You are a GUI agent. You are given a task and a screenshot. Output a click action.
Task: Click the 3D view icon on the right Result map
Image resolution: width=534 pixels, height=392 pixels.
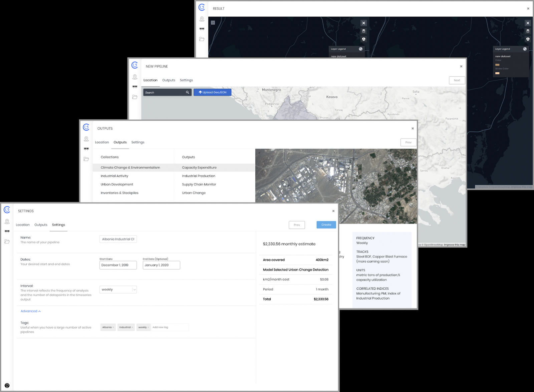point(528,39)
